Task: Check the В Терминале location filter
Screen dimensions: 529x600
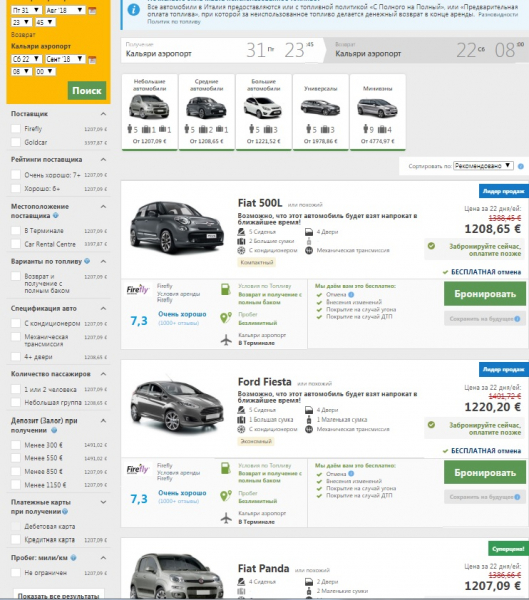Action: (16, 230)
